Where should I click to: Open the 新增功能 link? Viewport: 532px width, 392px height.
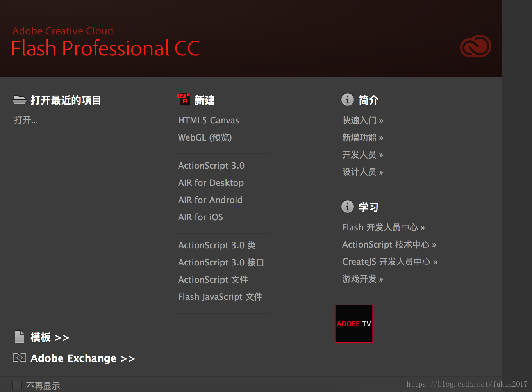tap(363, 137)
